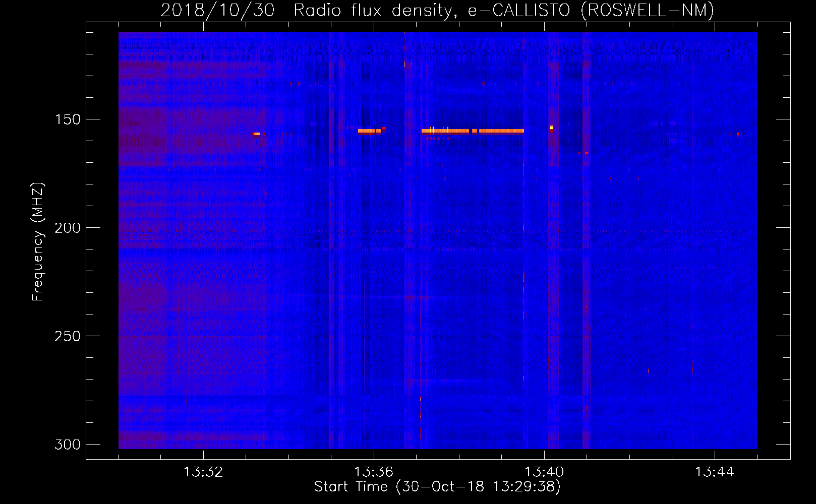Click the 250 frequency tick label
This screenshot has width=816, height=504.
68,336
